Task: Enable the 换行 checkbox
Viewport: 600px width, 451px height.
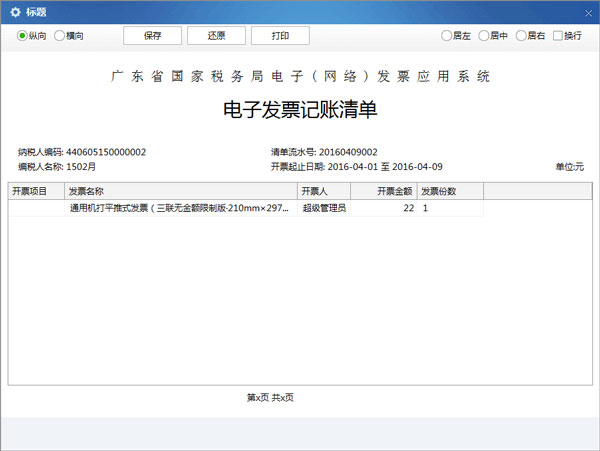Action: [x=558, y=36]
